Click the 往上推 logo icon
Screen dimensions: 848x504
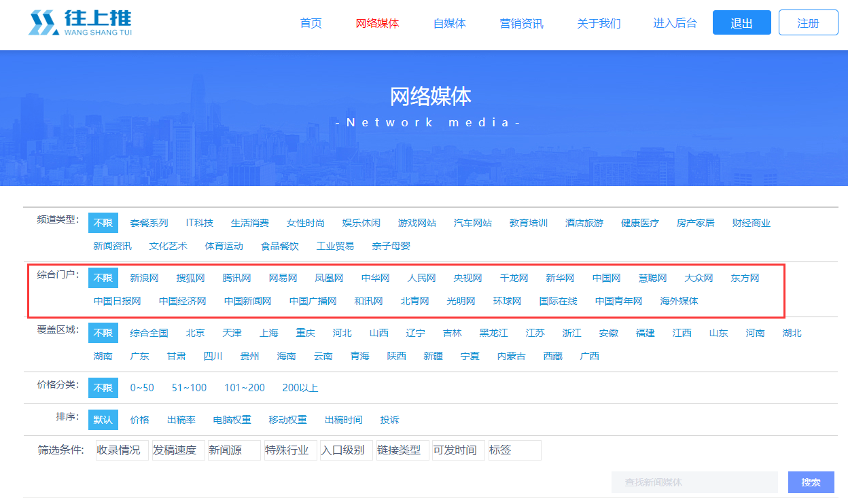[x=43, y=23]
